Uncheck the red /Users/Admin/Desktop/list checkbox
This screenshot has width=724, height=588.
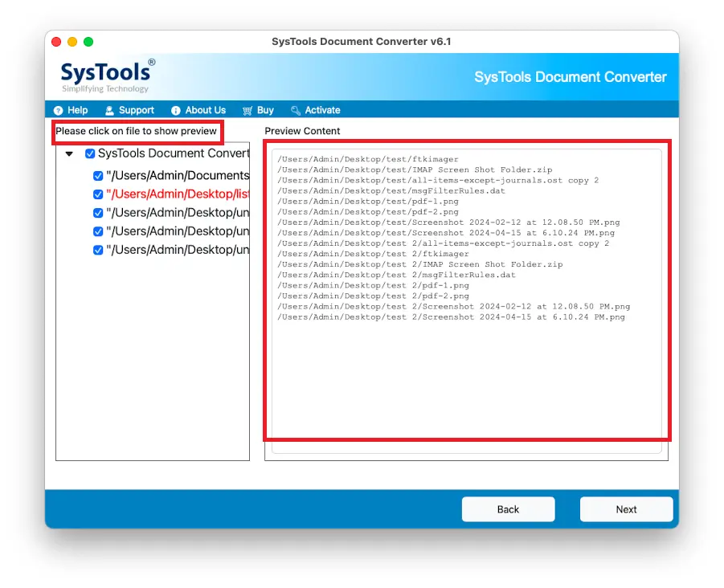(x=98, y=194)
